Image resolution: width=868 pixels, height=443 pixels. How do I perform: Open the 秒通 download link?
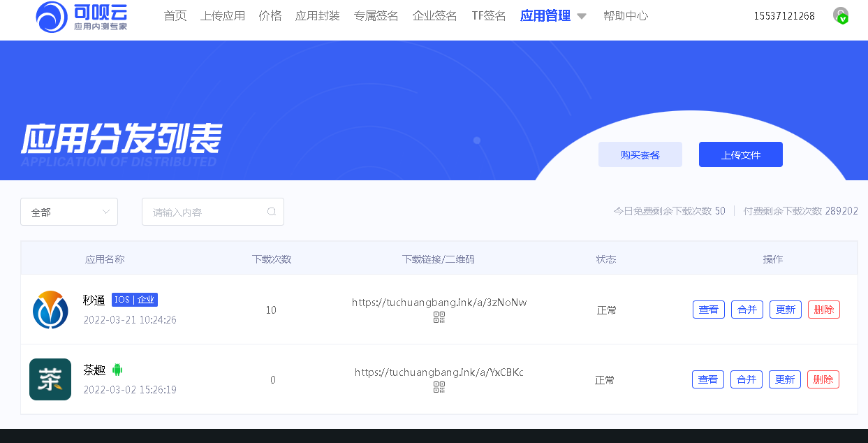point(439,303)
